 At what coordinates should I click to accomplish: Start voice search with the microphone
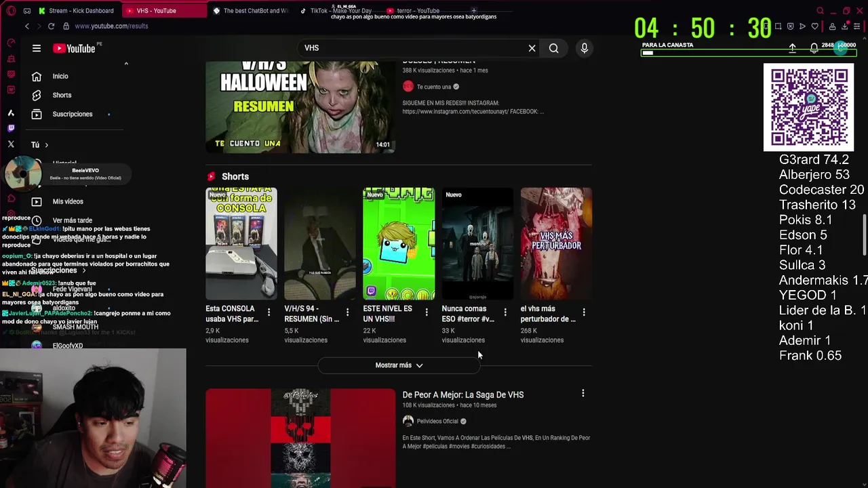584,48
